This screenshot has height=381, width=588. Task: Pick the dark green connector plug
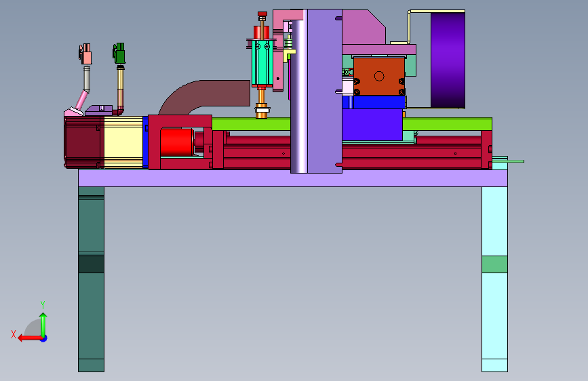[x=119, y=54]
